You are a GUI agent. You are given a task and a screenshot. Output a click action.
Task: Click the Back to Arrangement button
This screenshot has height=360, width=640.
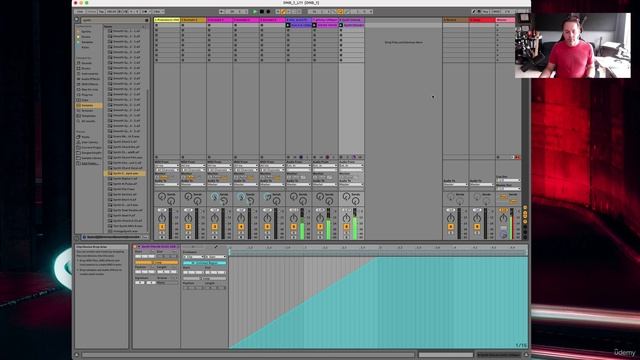[x=517, y=157]
